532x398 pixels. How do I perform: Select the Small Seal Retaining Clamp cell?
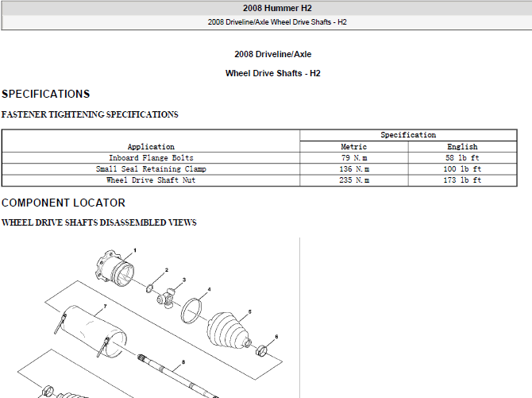(x=151, y=169)
